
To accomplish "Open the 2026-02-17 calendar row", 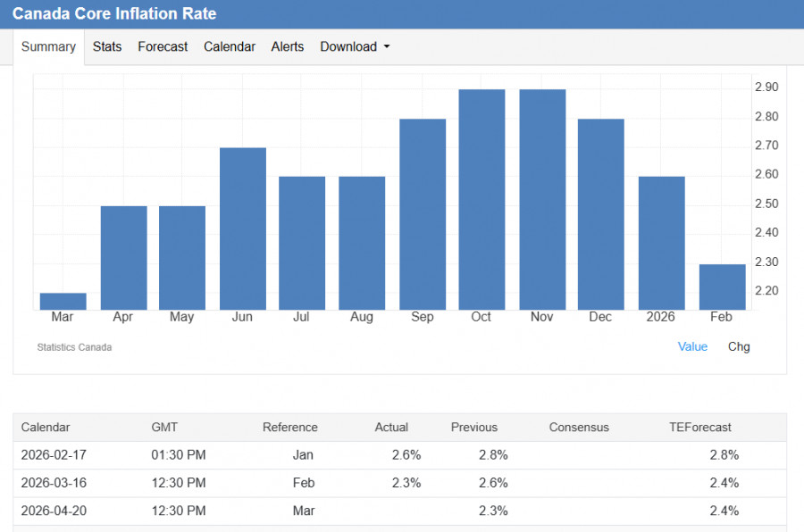I will [x=54, y=454].
